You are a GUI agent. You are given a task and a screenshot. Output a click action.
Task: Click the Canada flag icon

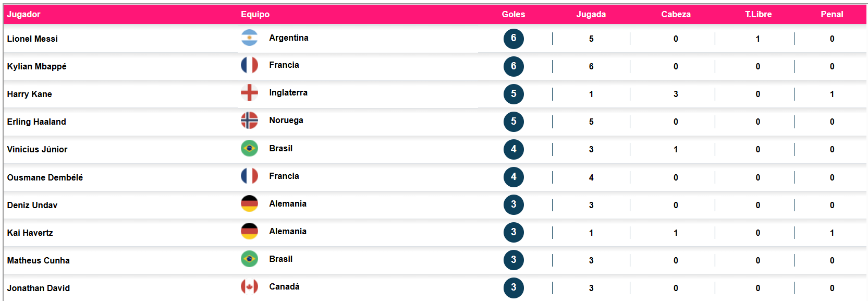click(x=249, y=286)
